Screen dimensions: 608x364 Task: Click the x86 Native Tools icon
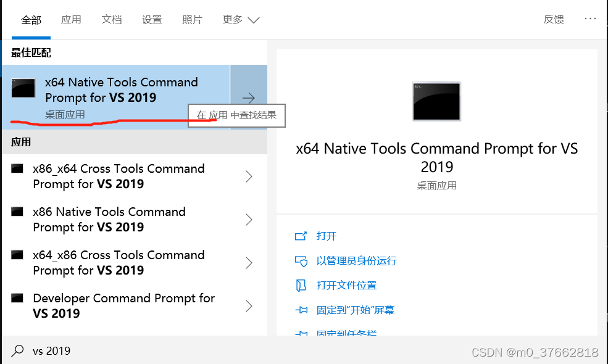(17, 212)
